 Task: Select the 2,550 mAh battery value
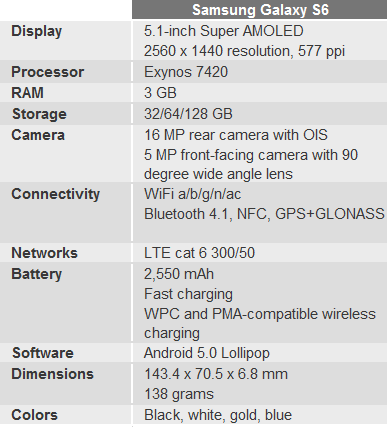[179, 274]
